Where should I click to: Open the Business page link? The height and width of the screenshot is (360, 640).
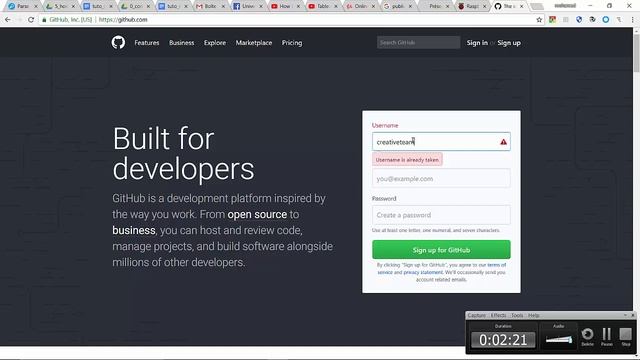tap(182, 43)
